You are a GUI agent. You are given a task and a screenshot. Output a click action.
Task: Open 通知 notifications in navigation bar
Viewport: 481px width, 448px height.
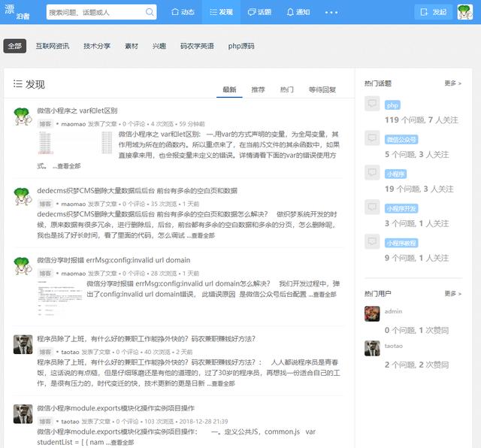[298, 12]
